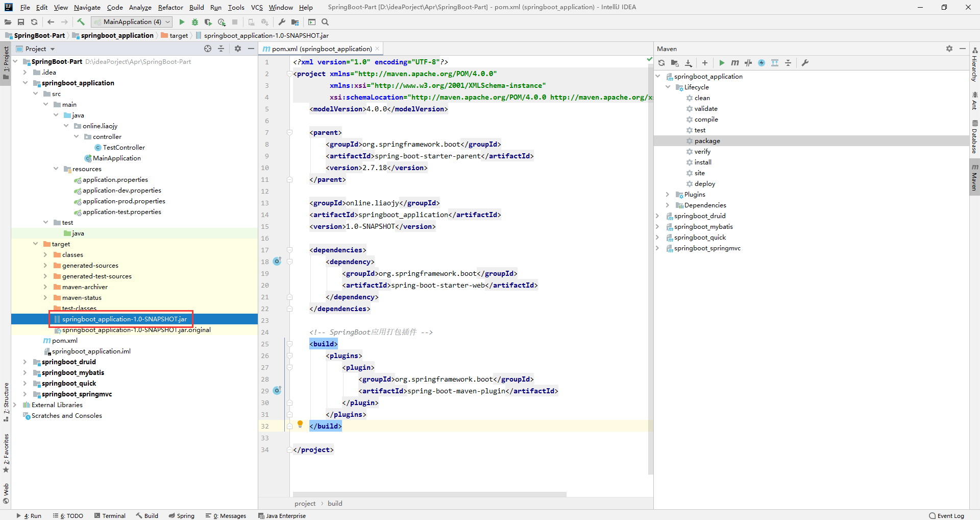Collapse all in the Maven panel
Screen dimensions: 980x520
[x=788, y=63]
